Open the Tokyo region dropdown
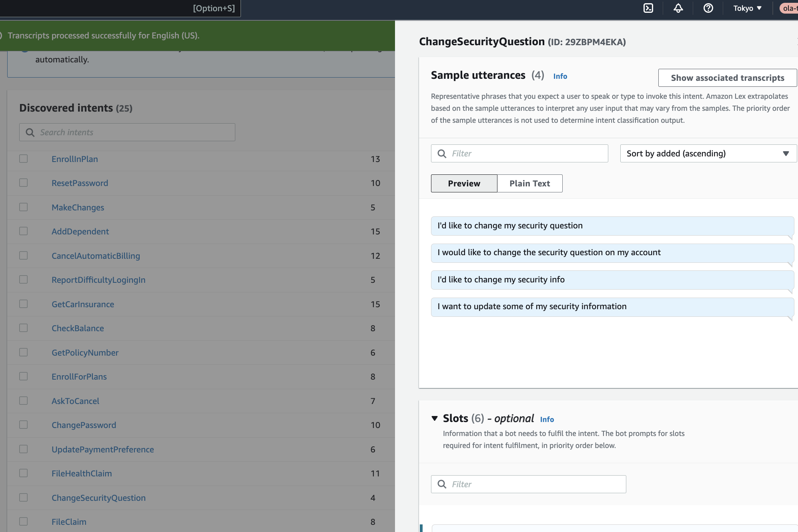 pos(747,8)
